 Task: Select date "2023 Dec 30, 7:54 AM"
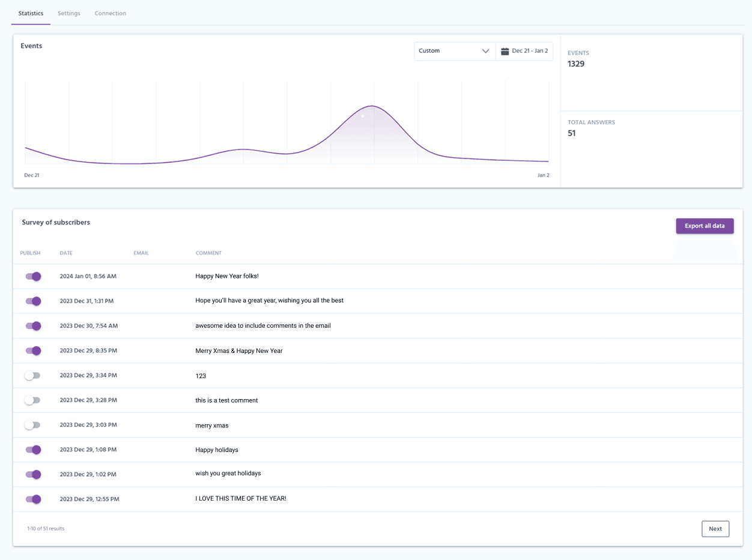tap(89, 326)
